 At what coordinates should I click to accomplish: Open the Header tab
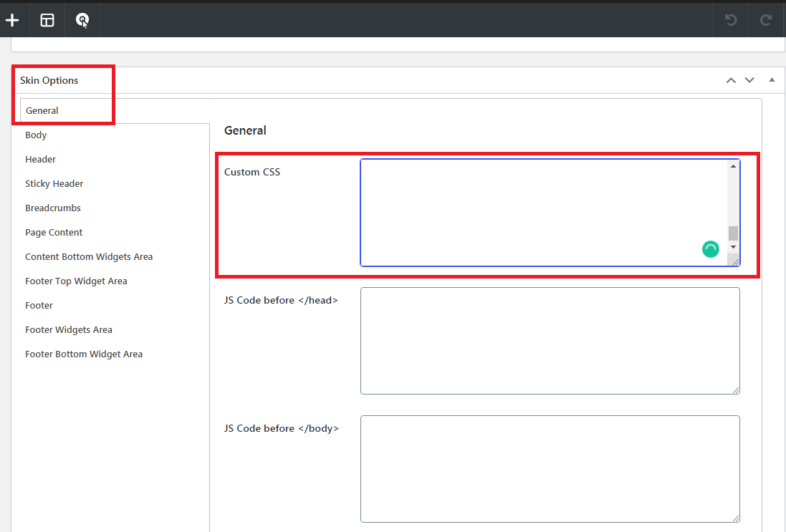40,159
